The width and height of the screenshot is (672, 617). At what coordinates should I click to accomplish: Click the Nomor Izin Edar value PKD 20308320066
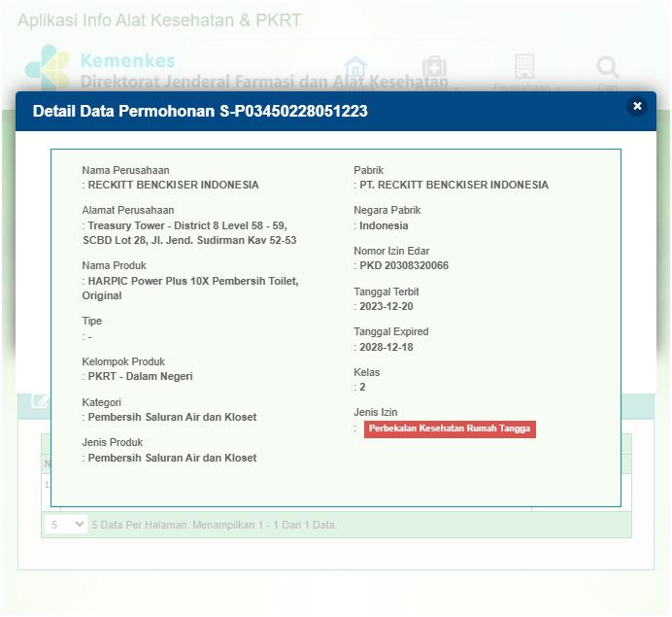(x=404, y=265)
